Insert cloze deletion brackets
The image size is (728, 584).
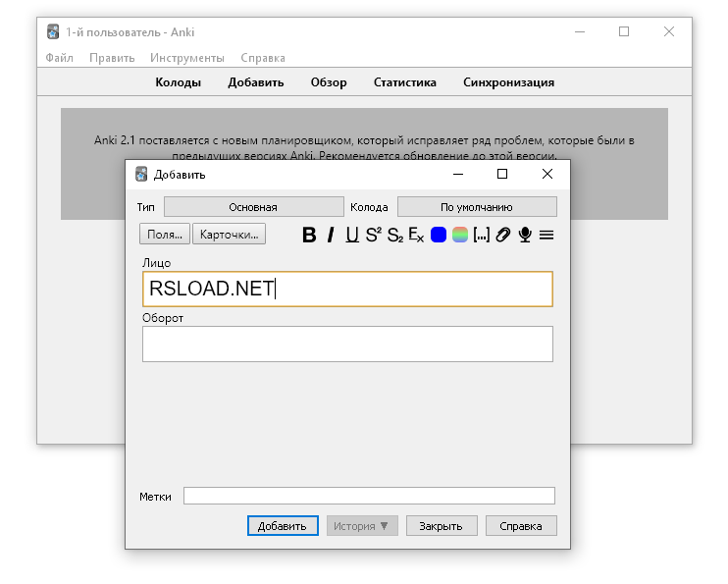click(x=482, y=235)
